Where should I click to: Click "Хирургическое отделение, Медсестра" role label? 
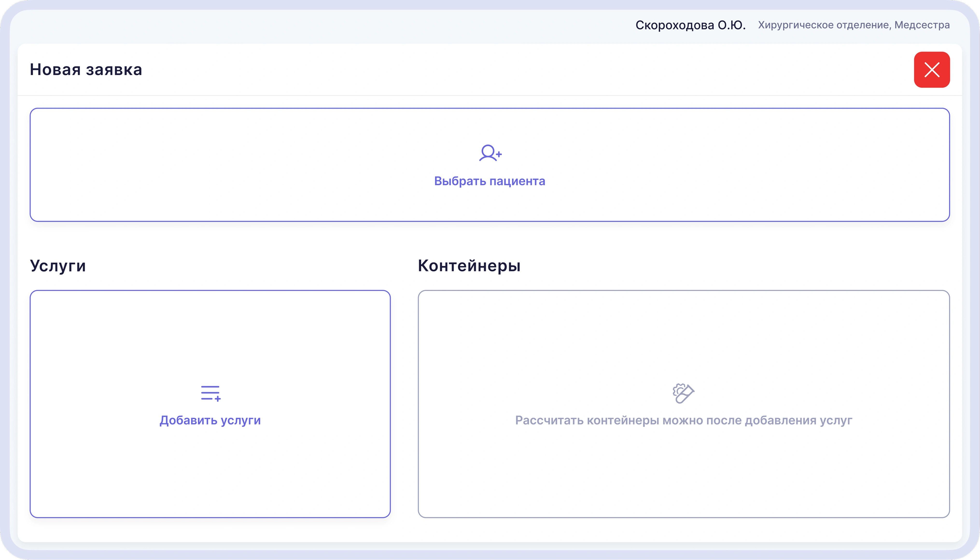[854, 25]
